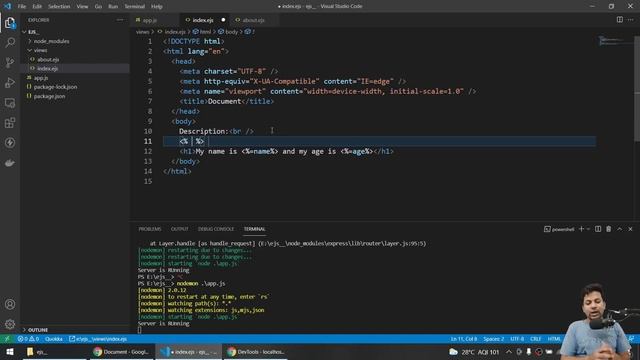Kill terminal with trash icon
The image size is (640, 360).
[x=609, y=229]
